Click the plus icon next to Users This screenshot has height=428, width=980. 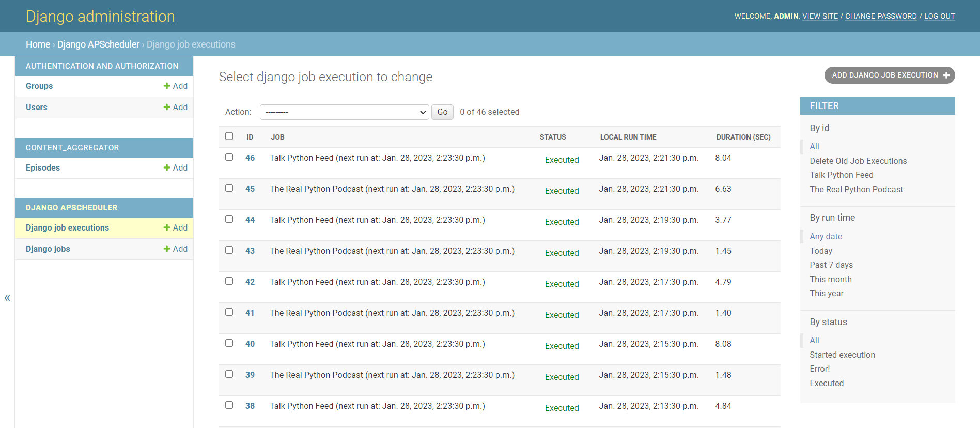click(167, 107)
